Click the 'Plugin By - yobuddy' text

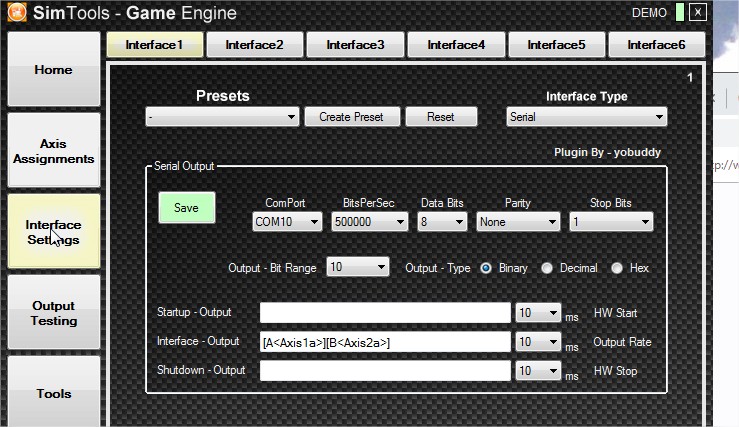point(608,152)
